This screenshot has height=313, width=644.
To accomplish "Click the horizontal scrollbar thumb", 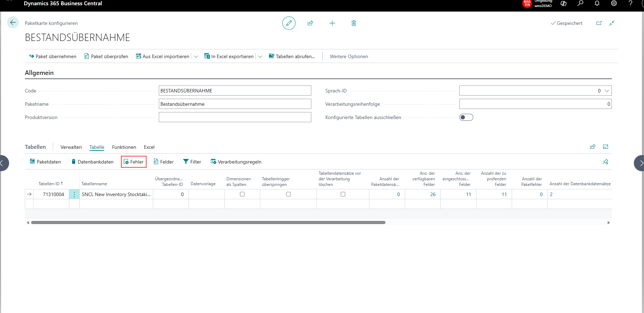I will pyautogui.click(x=208, y=223).
